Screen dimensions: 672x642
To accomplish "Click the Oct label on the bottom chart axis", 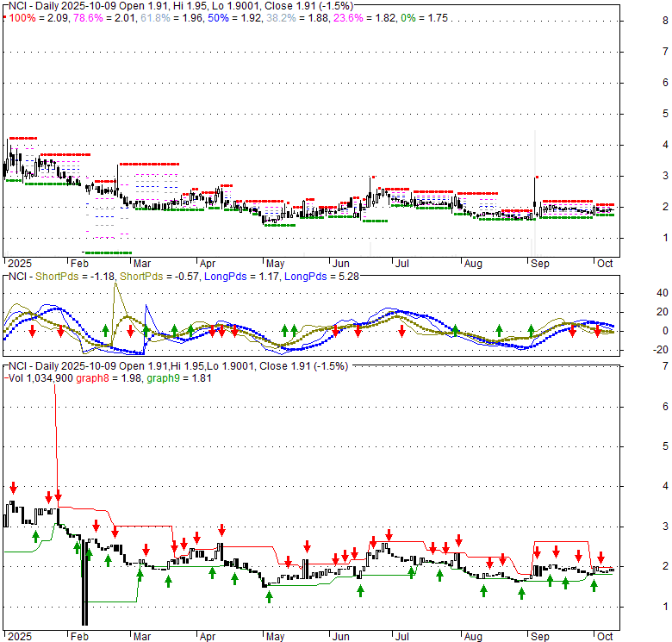I will [605, 635].
